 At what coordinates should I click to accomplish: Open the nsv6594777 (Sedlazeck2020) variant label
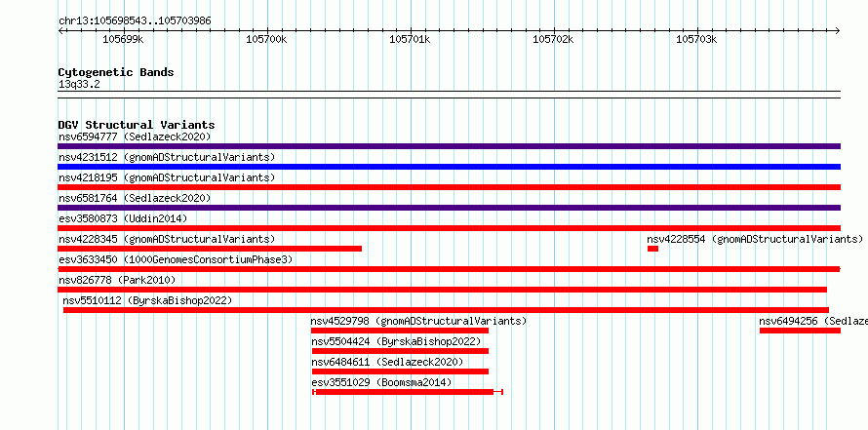pos(135,137)
